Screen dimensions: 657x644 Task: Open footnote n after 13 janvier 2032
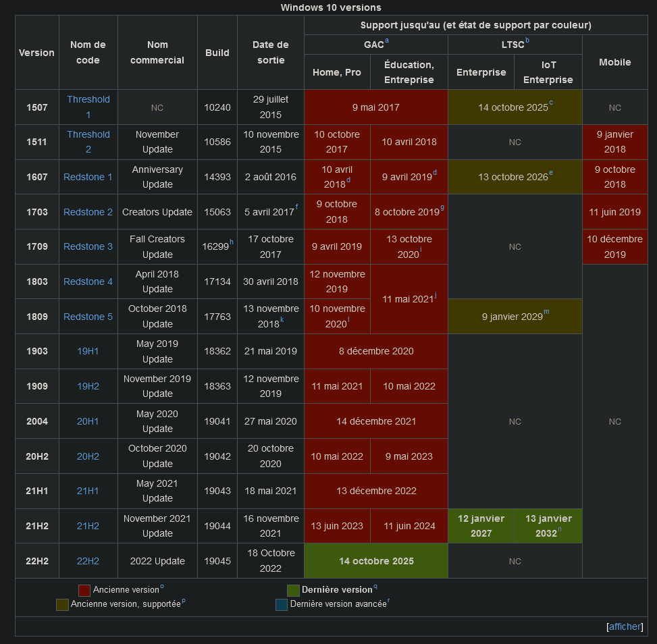click(x=560, y=529)
